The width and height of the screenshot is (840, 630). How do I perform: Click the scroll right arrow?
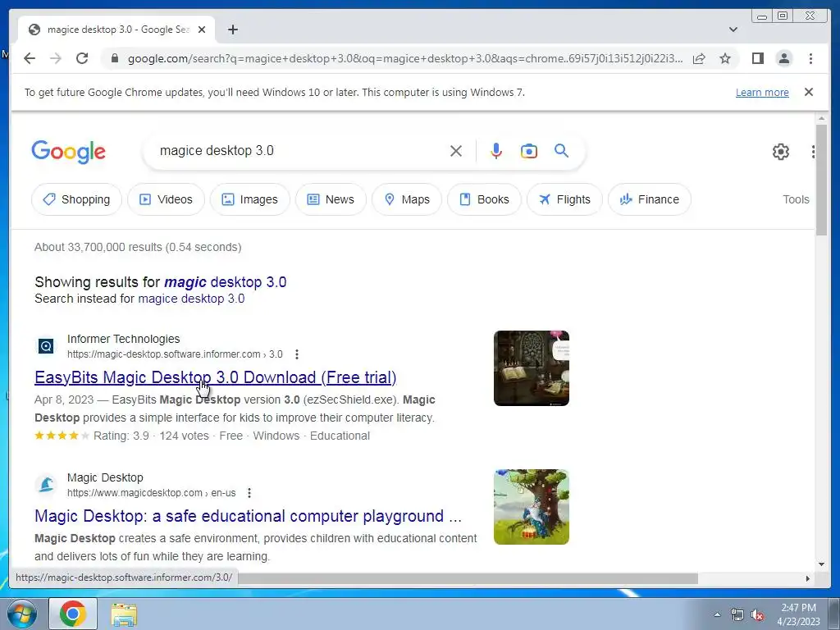(x=808, y=578)
